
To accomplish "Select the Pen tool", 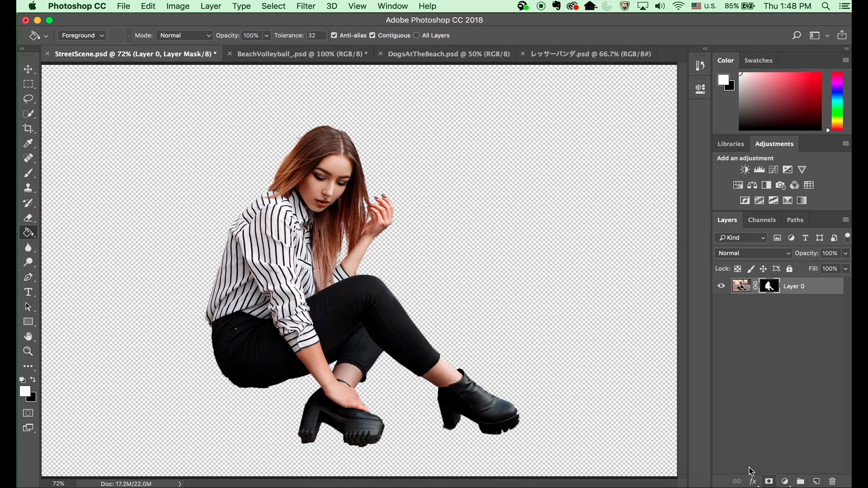I will pos(28,277).
